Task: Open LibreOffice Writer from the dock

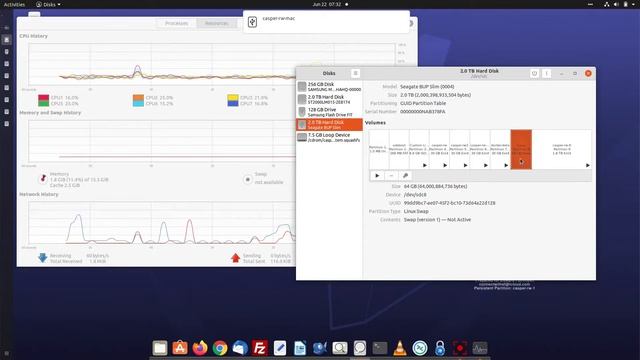Action: [300, 348]
